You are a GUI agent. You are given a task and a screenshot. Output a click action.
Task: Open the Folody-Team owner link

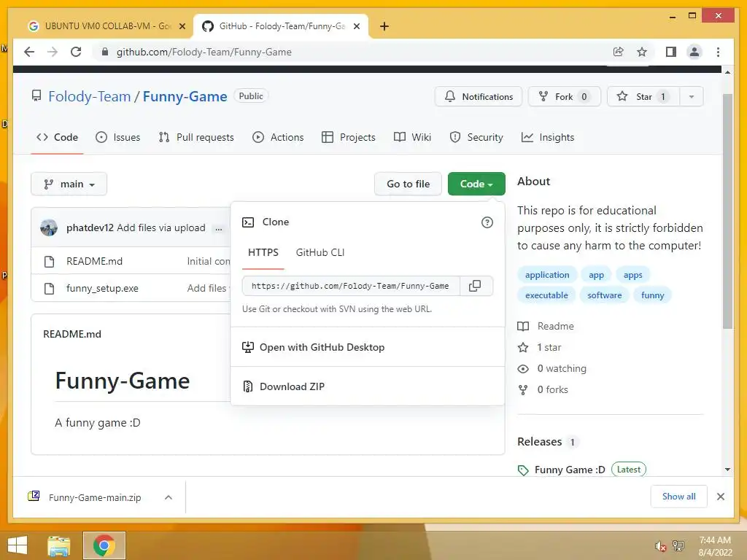pyautogui.click(x=90, y=97)
